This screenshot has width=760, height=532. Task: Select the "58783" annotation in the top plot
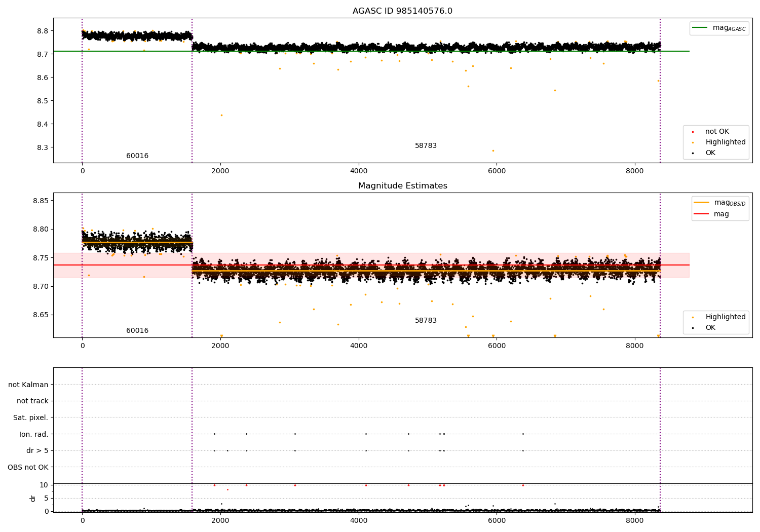point(426,146)
